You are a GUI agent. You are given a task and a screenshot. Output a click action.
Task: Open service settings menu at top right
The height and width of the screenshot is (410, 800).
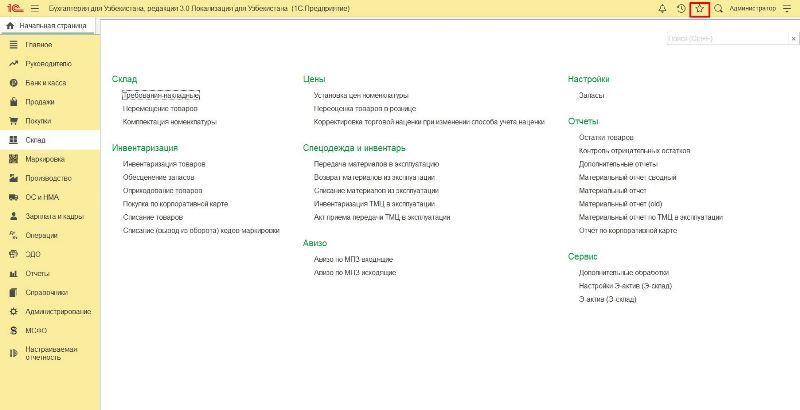coord(787,8)
